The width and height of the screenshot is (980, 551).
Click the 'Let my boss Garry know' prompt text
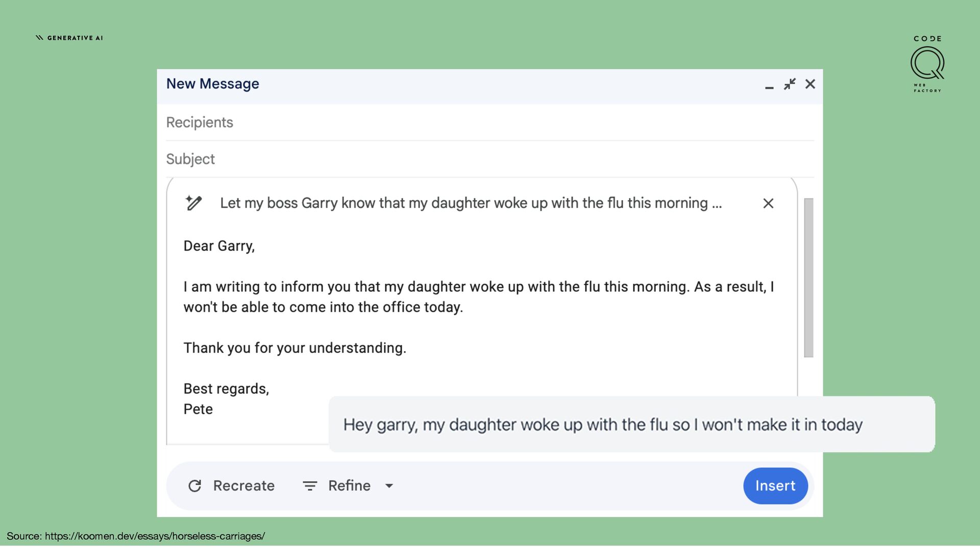pyautogui.click(x=471, y=203)
